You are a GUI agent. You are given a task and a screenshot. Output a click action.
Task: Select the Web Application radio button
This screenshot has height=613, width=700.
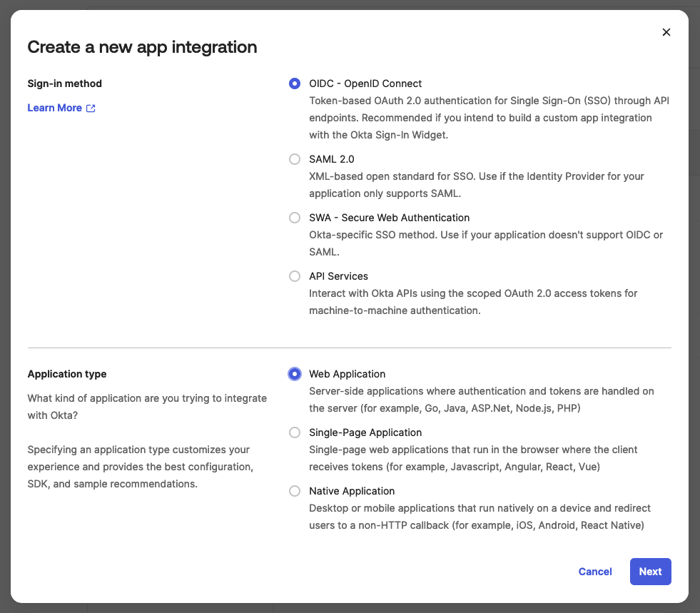295,374
